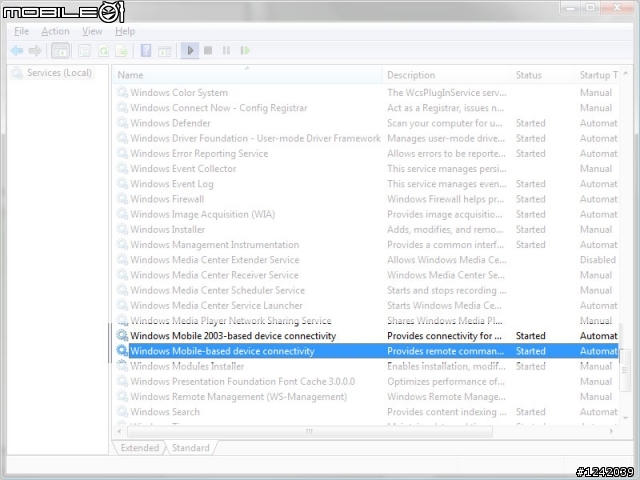Click gear icon beside Windows Installer

pyautogui.click(x=122, y=229)
